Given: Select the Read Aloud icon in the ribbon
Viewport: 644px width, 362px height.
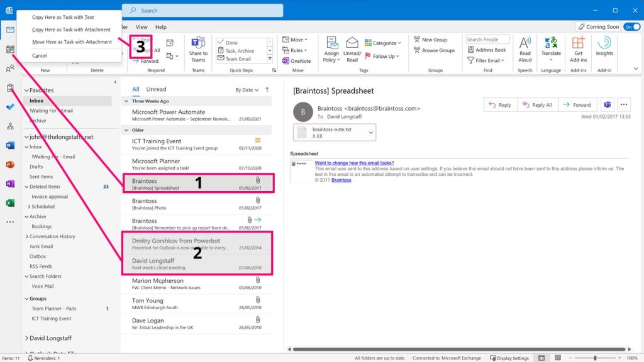Looking at the screenshot, I should (x=525, y=49).
